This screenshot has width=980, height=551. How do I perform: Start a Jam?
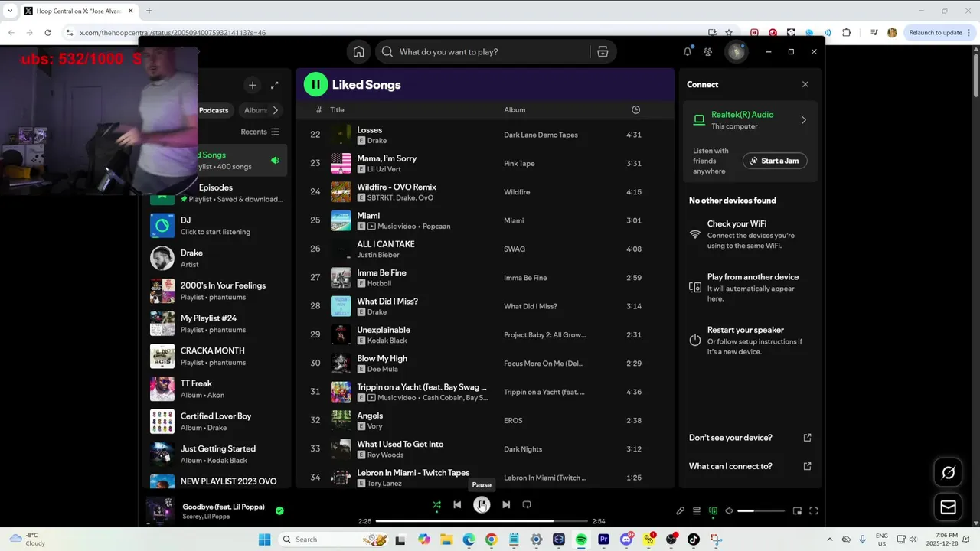pyautogui.click(x=775, y=161)
